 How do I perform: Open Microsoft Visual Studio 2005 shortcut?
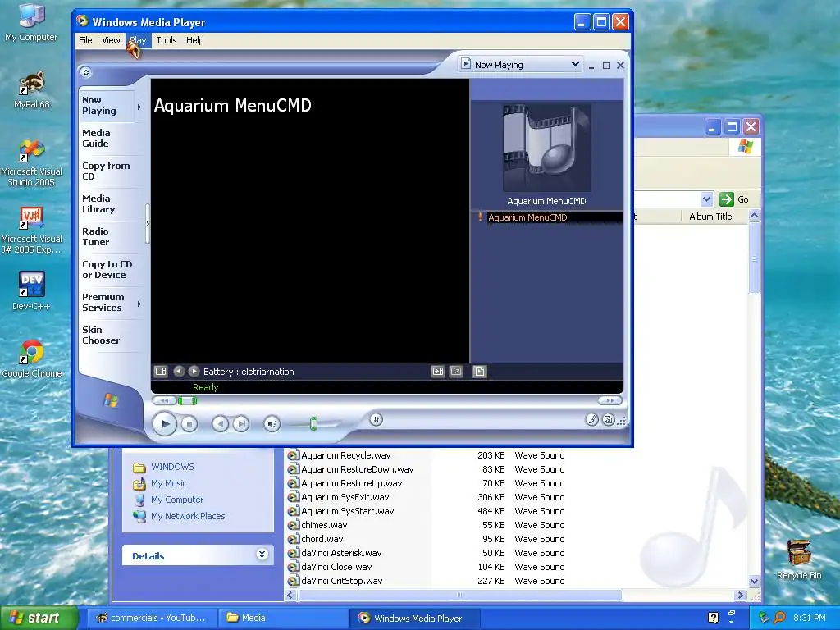32,163
